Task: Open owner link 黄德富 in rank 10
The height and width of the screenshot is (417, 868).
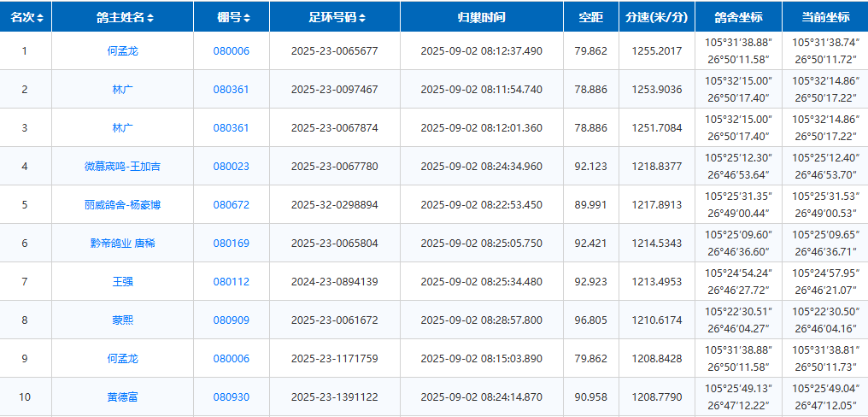Action: pos(122,397)
